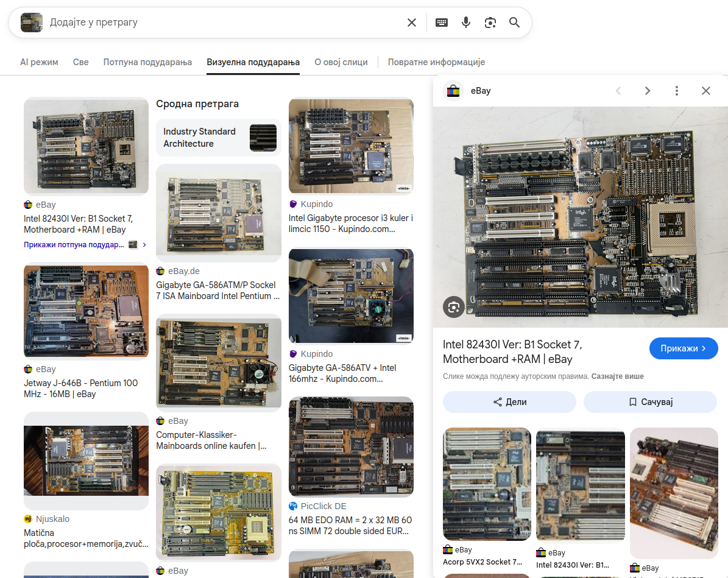Open the Kupindo 'Intel Gigabyte procesor' thumbnail

(351, 146)
